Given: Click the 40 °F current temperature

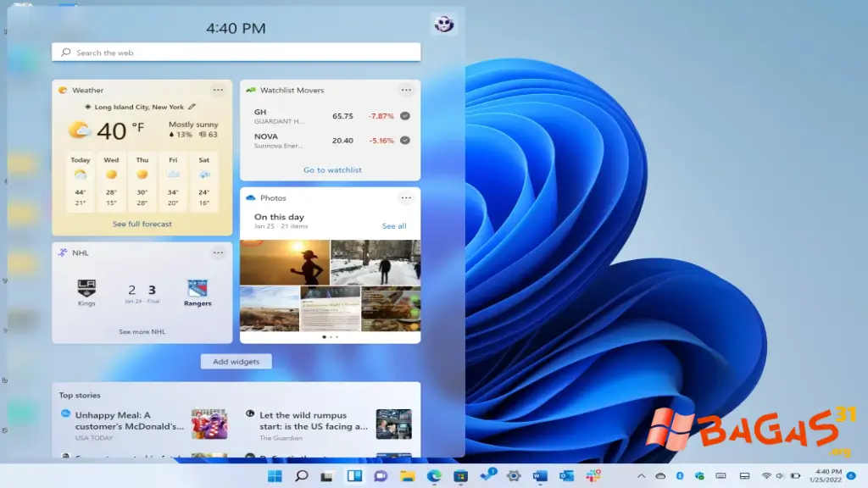Looking at the screenshot, I should click(120, 130).
